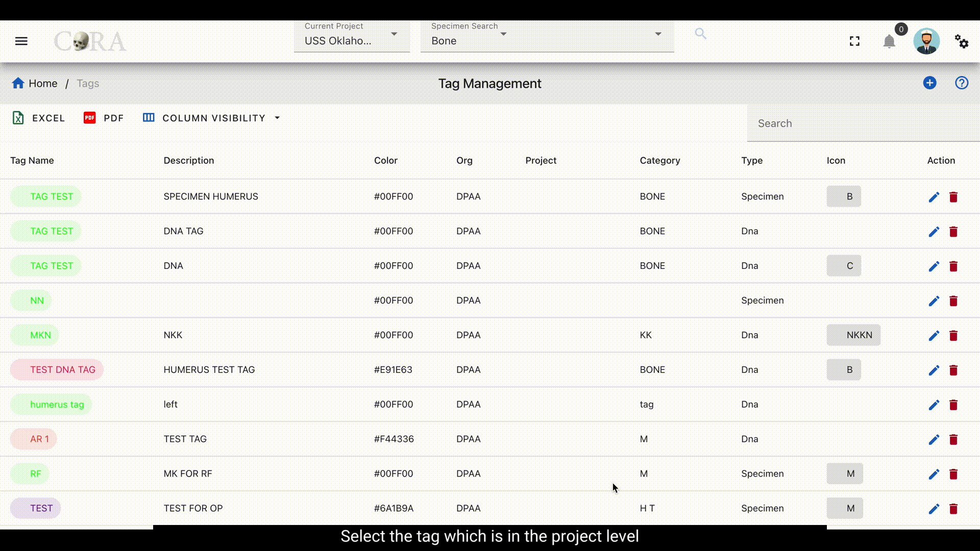
Task: Click the search magnifier icon in the header
Action: tap(700, 34)
